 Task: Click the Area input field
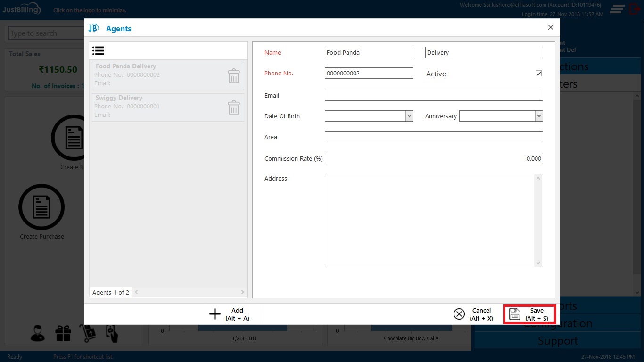[x=434, y=137]
